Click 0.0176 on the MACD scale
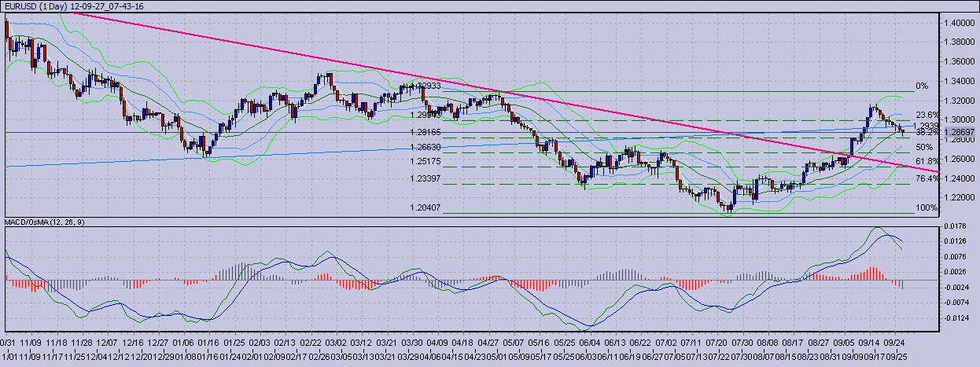Image resolution: width=980 pixels, height=367 pixels. click(956, 226)
